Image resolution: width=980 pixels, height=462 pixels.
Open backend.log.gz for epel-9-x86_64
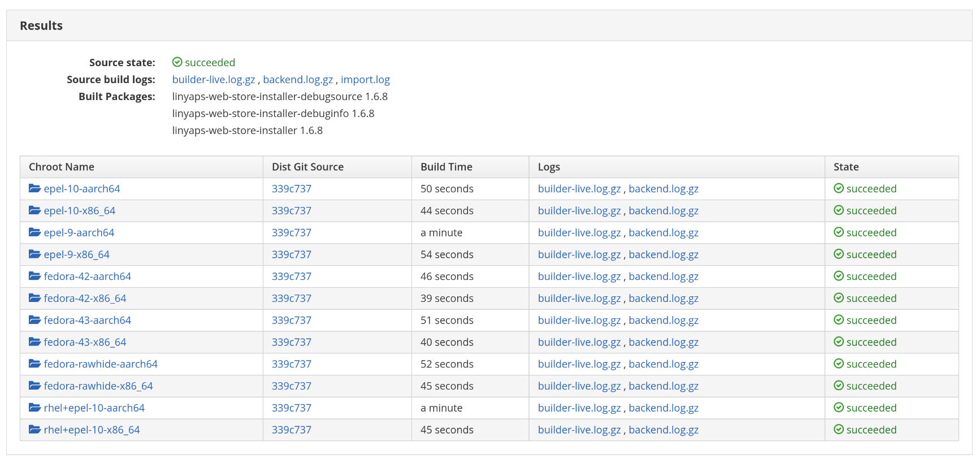coord(664,255)
